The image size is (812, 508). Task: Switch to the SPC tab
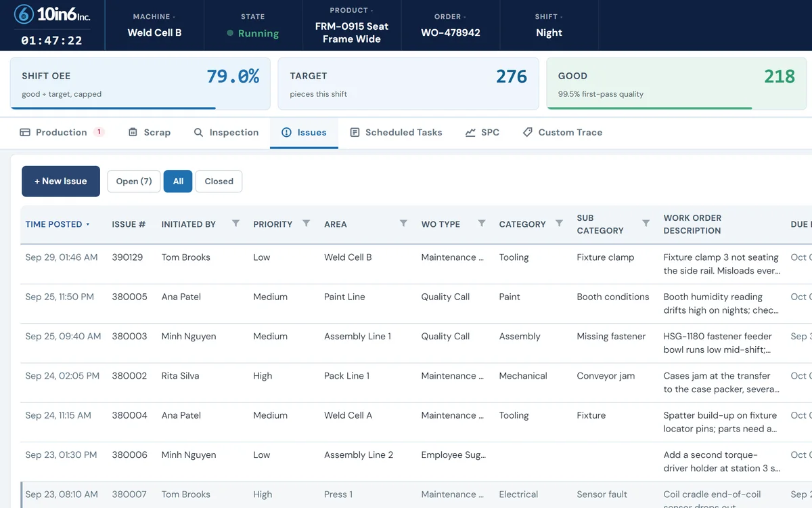click(x=482, y=133)
